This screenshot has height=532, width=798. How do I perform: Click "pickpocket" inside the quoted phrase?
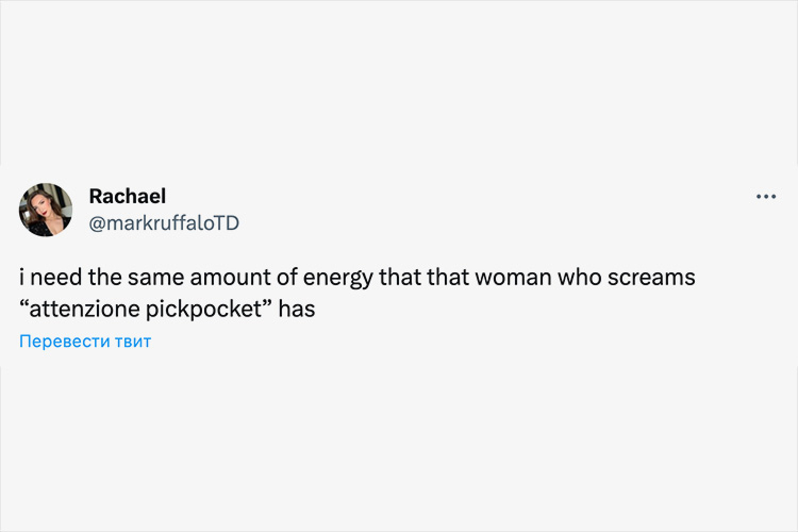click(x=202, y=309)
